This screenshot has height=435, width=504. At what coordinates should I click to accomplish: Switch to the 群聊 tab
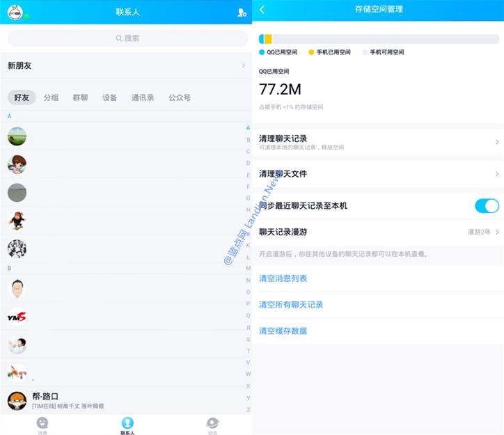80,97
